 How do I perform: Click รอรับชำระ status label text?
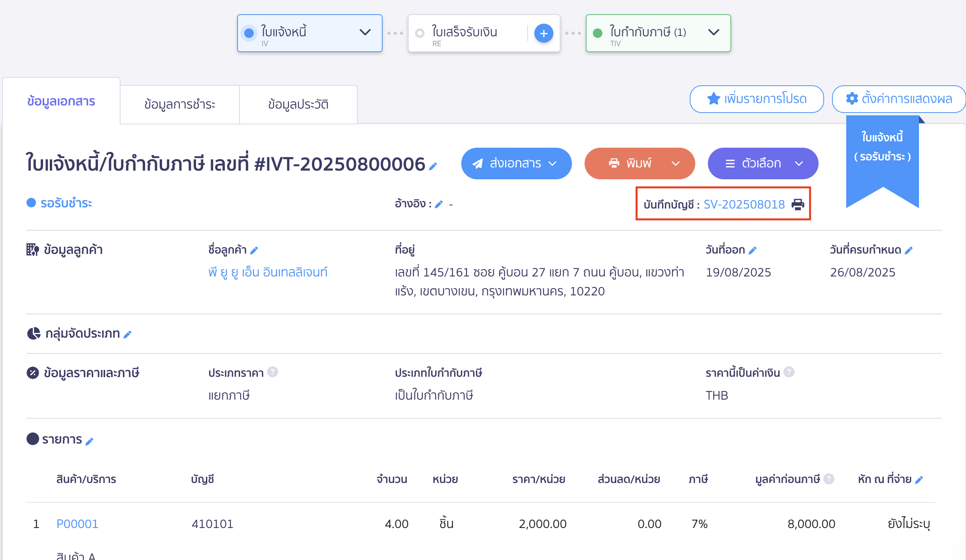click(66, 203)
